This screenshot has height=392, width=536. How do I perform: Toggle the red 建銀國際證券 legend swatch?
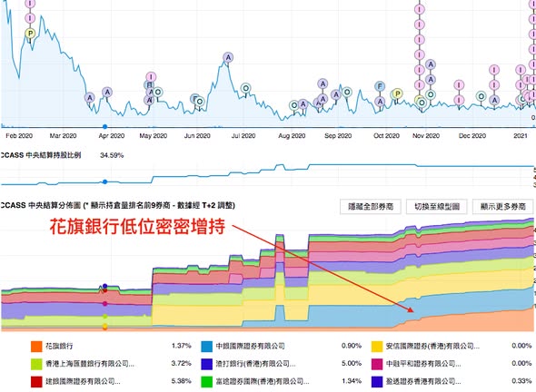[36, 382]
